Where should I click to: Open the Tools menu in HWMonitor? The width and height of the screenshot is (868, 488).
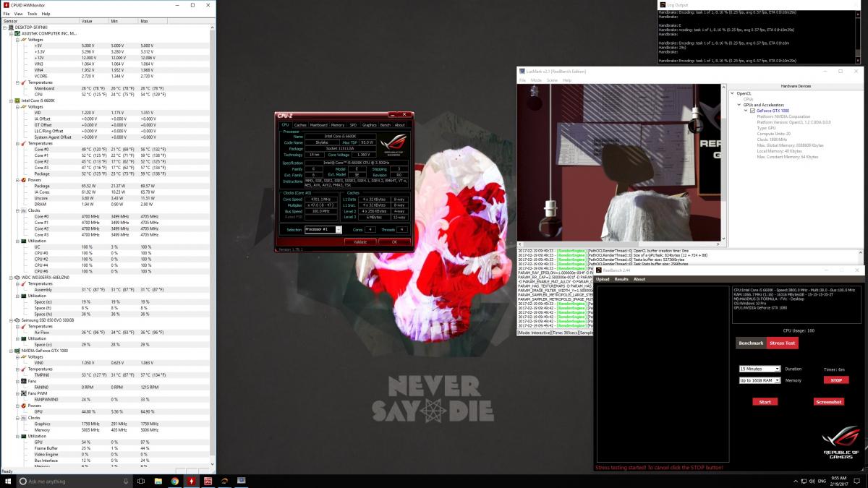pos(32,14)
